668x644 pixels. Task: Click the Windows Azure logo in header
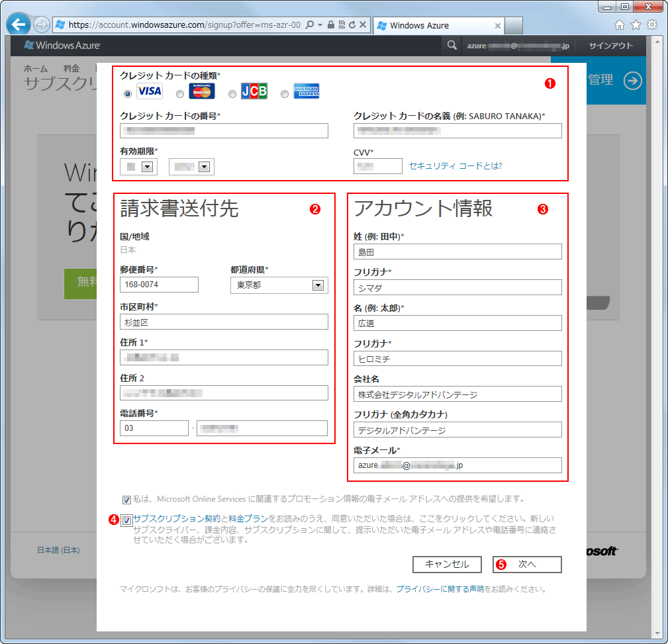pyautogui.click(x=62, y=45)
